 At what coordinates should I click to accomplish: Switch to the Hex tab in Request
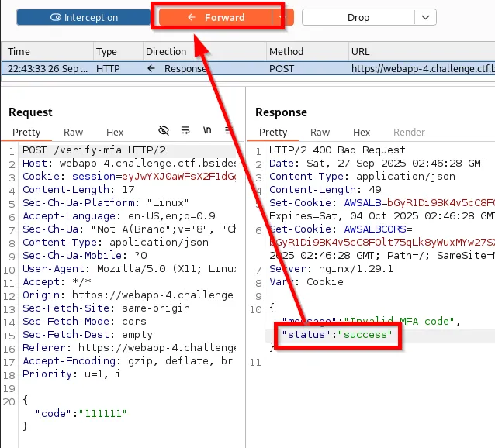coord(115,133)
